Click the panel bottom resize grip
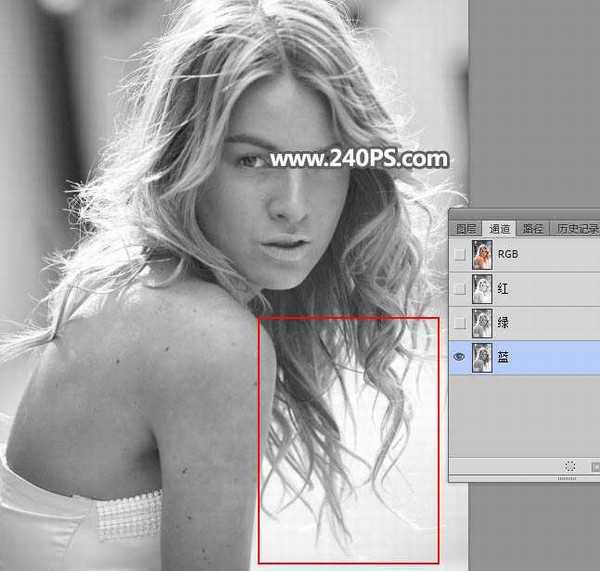600x571 pixels. pyautogui.click(x=567, y=478)
